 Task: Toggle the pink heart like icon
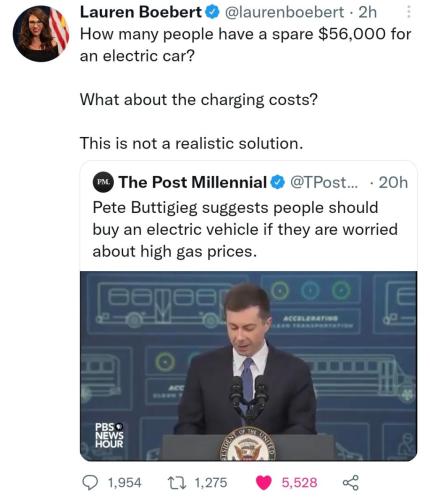pyautogui.click(x=264, y=483)
